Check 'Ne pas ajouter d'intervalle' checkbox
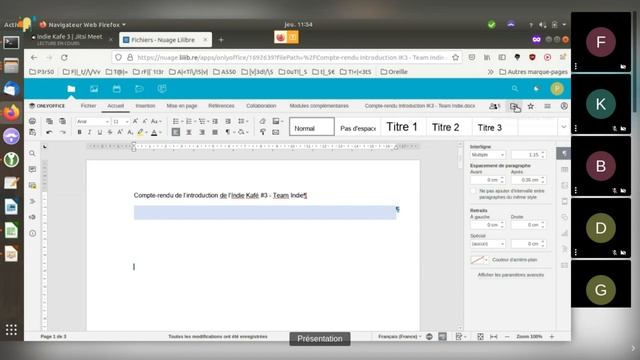Image resolution: width=640 pixels, height=360 pixels. [473, 191]
